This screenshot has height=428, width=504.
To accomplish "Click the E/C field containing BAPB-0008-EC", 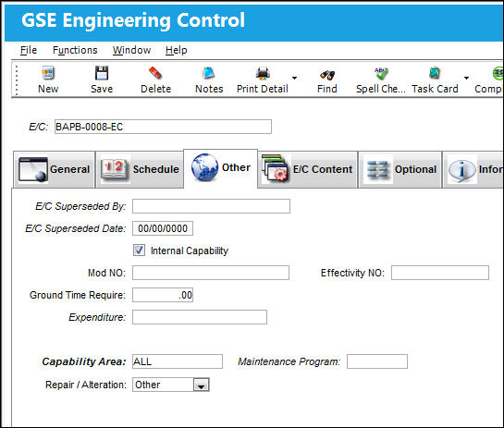I will click(163, 127).
